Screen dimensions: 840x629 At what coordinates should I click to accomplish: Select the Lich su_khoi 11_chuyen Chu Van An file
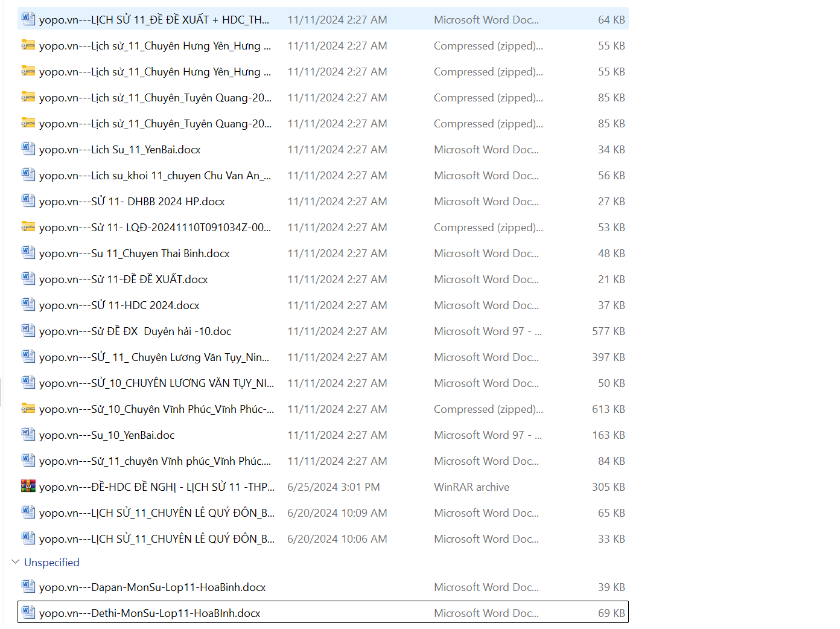154,176
